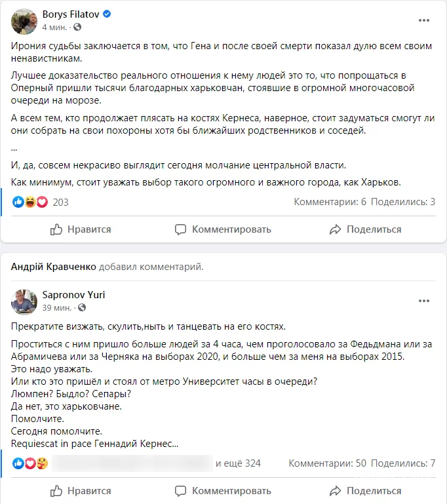Click the reaction emojis on the first post
447x504 pixels.
[30, 202]
